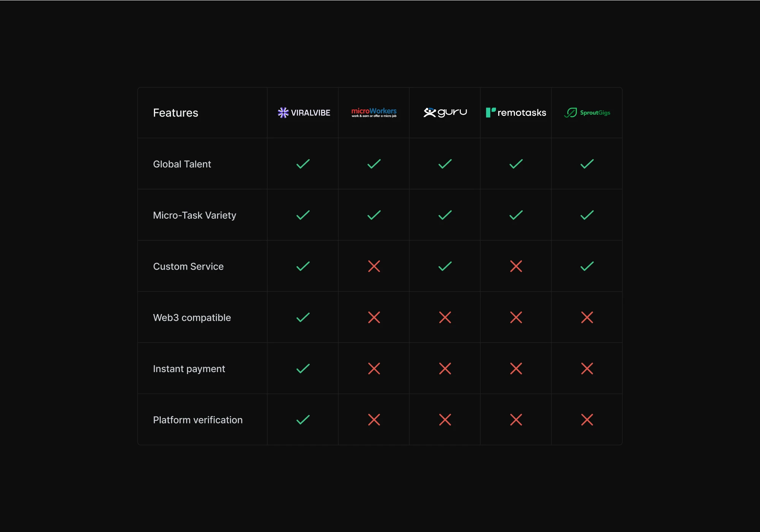Click the Guru logo in header
The image size is (760, 532).
(445, 112)
